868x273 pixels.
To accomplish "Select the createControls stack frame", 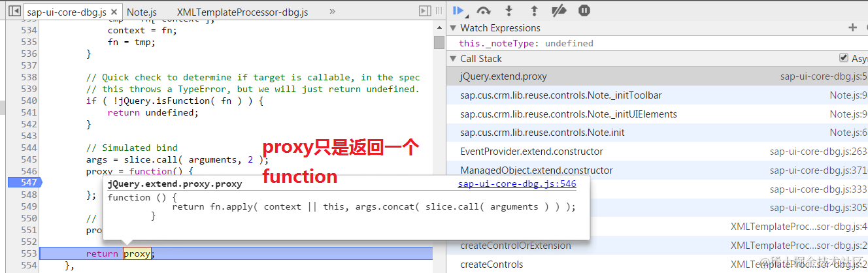I will click(x=657, y=265).
